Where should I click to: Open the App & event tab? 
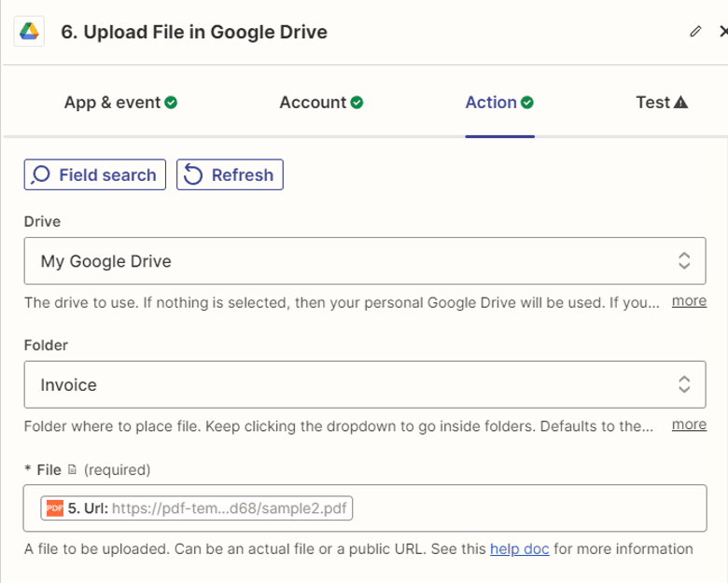[x=120, y=102]
